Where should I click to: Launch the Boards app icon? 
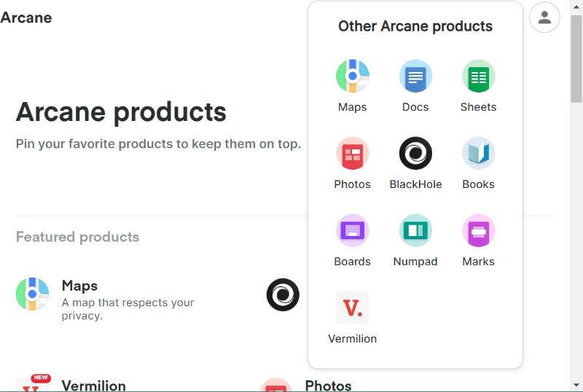click(353, 231)
